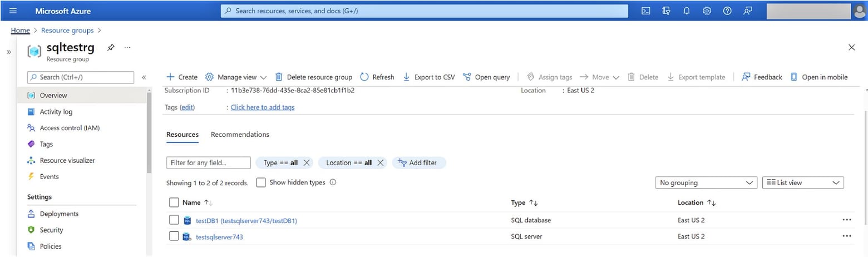Click Refresh in the toolbar

pos(377,77)
